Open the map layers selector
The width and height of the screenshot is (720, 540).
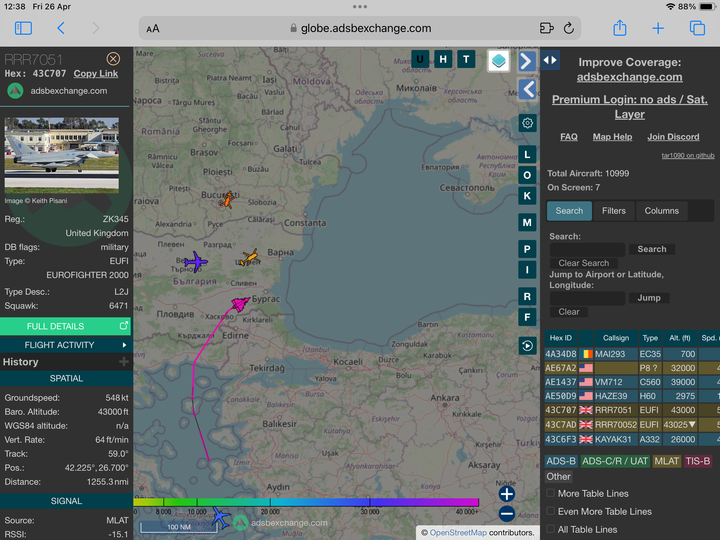pyautogui.click(x=499, y=61)
